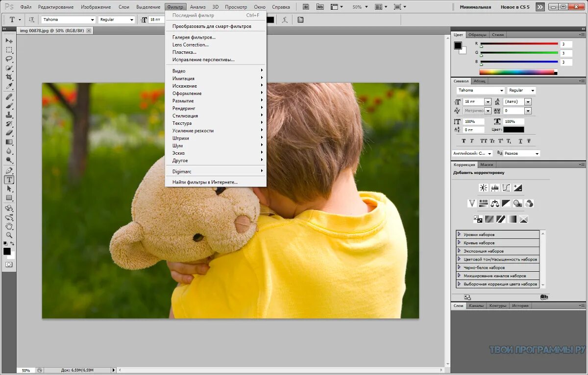Select the Pen tool
The image size is (588, 375).
pos(9,171)
